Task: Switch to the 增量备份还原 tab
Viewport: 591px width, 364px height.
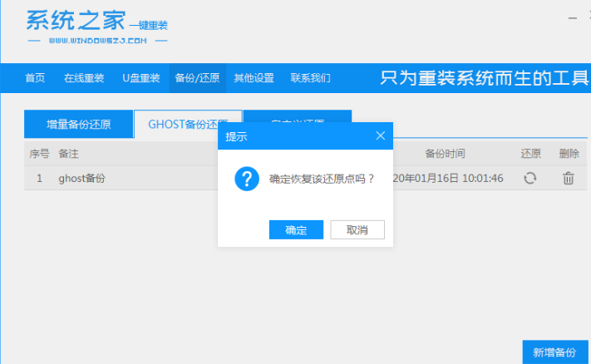Action: [x=78, y=124]
